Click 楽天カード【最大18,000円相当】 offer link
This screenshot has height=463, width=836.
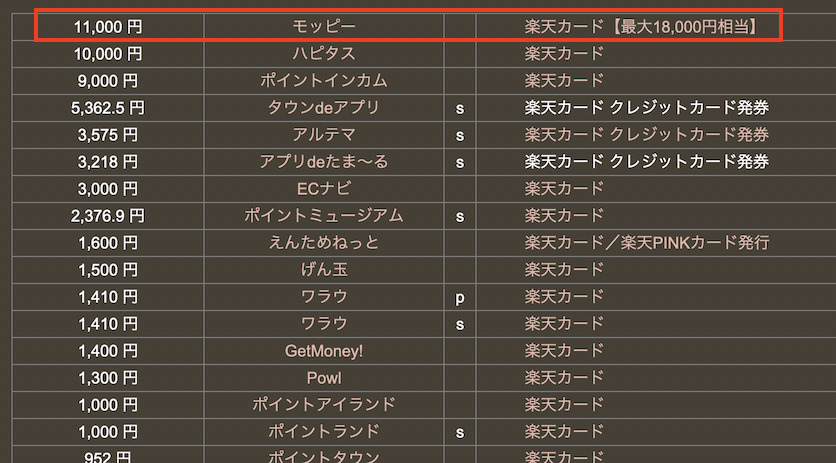pos(639,26)
